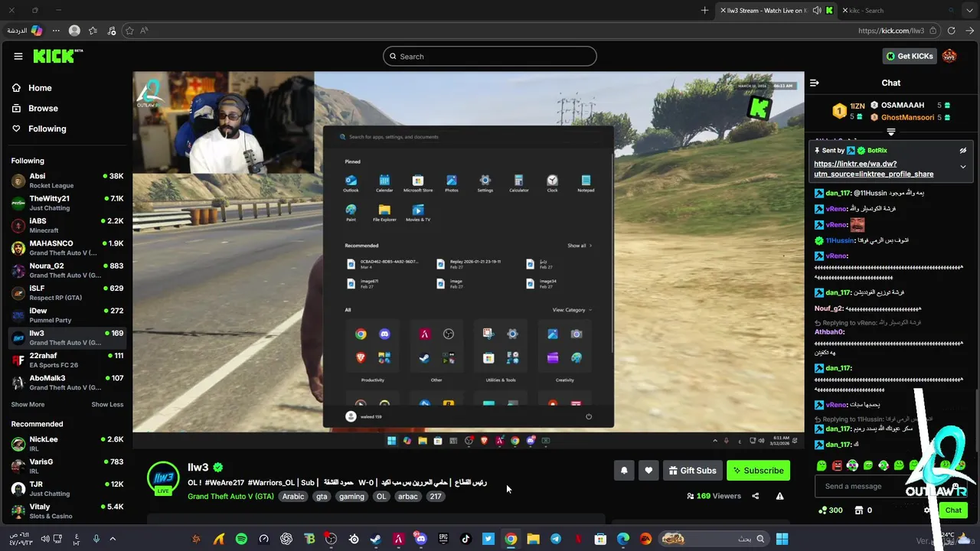The width and height of the screenshot is (980, 551).
Task: Open browser three-dots menu
Action: pos(56,31)
